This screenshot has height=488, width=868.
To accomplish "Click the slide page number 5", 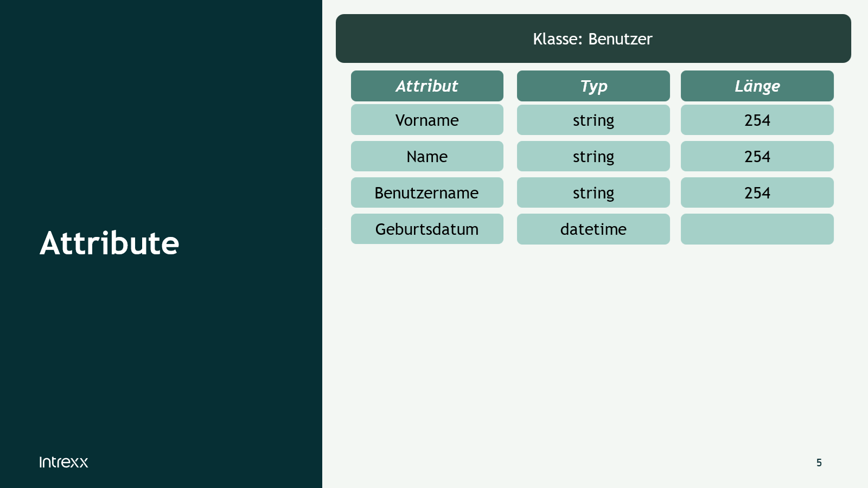I will pyautogui.click(x=819, y=463).
